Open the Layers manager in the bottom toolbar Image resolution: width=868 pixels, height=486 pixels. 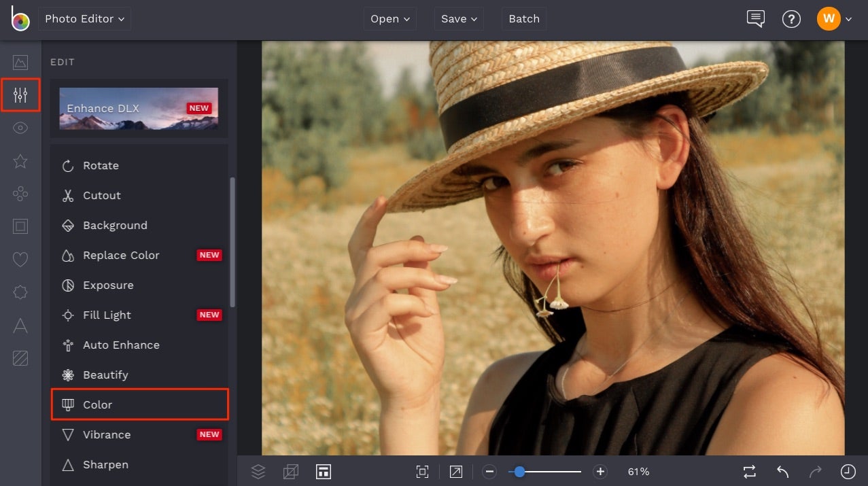[258, 471]
